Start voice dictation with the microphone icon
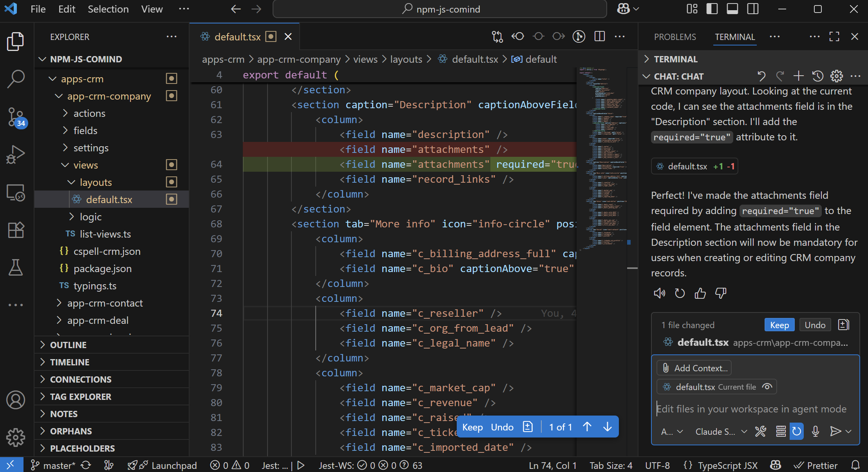Viewport: 868px width, 472px height. click(x=816, y=431)
